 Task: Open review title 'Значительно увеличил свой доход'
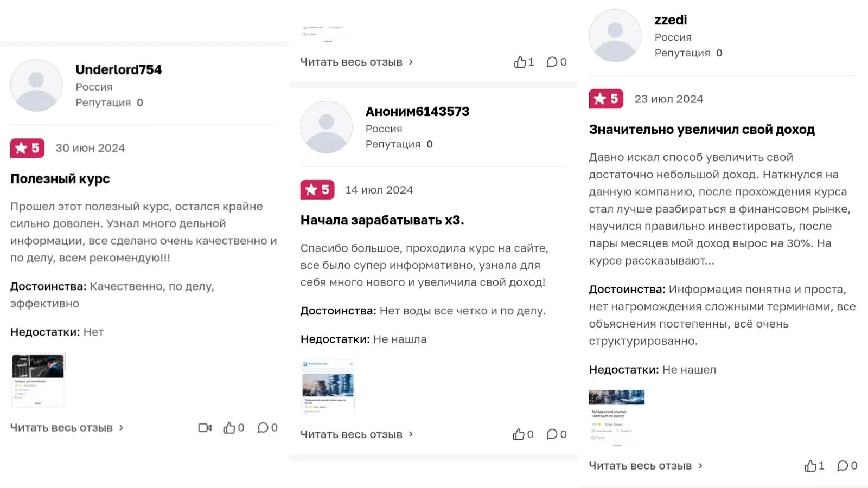[x=702, y=130]
